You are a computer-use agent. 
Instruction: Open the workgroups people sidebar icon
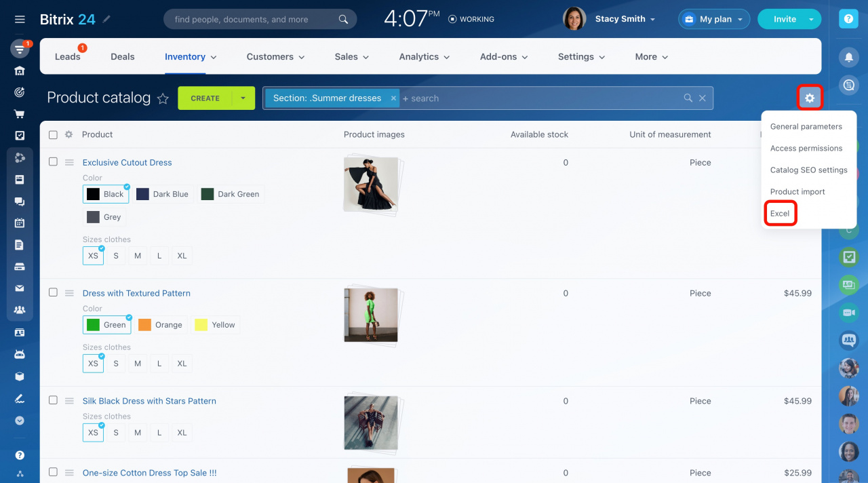click(x=20, y=310)
